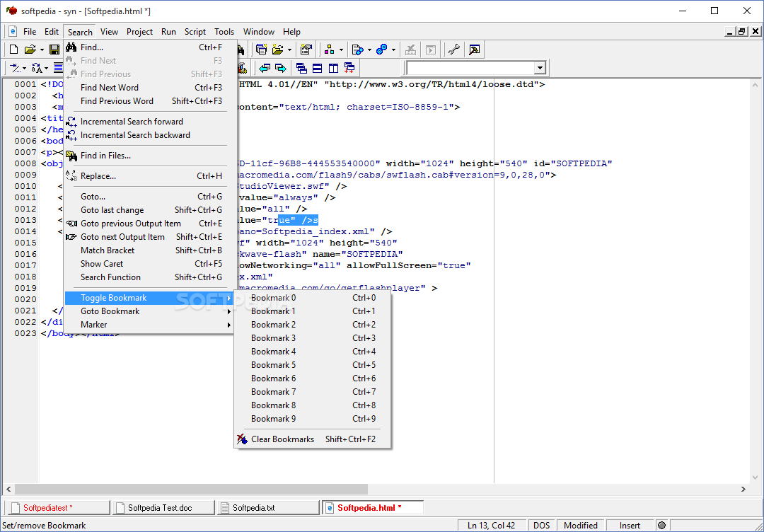Screen dimensions: 764x532
Task: Choose Goto last change entry
Action: pyautogui.click(x=150, y=210)
